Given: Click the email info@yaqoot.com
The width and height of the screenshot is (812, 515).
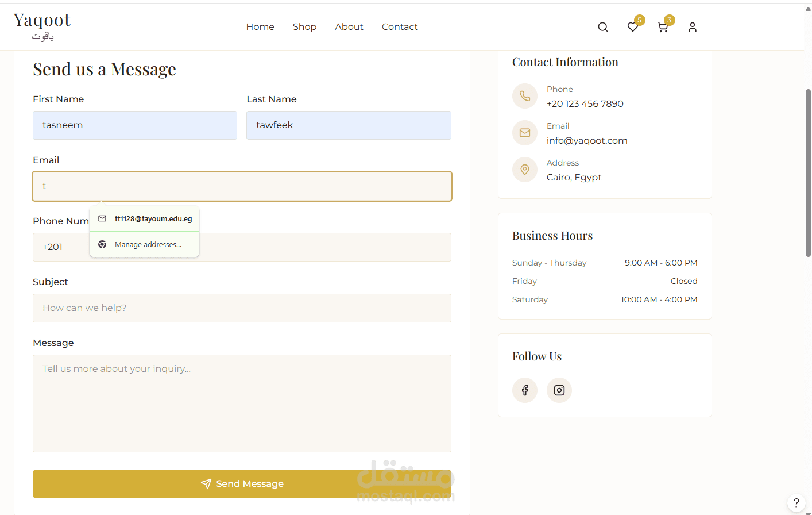Looking at the screenshot, I should (x=587, y=141).
